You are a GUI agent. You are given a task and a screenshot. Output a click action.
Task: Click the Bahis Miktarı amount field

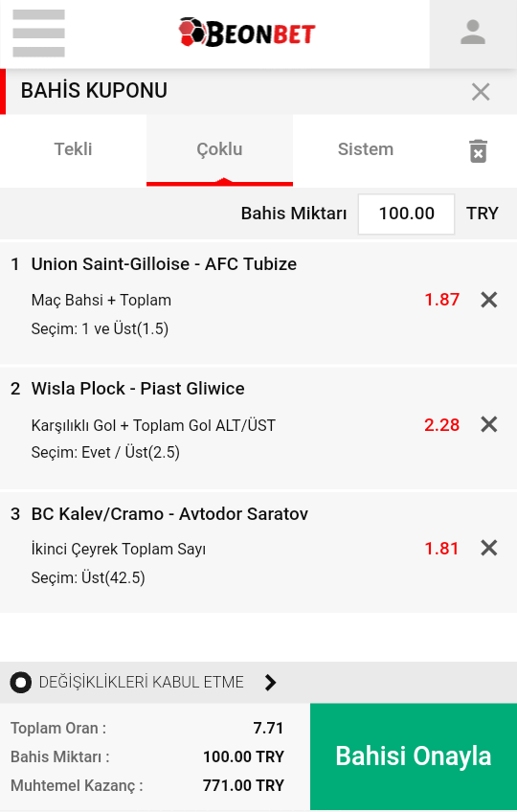click(407, 214)
